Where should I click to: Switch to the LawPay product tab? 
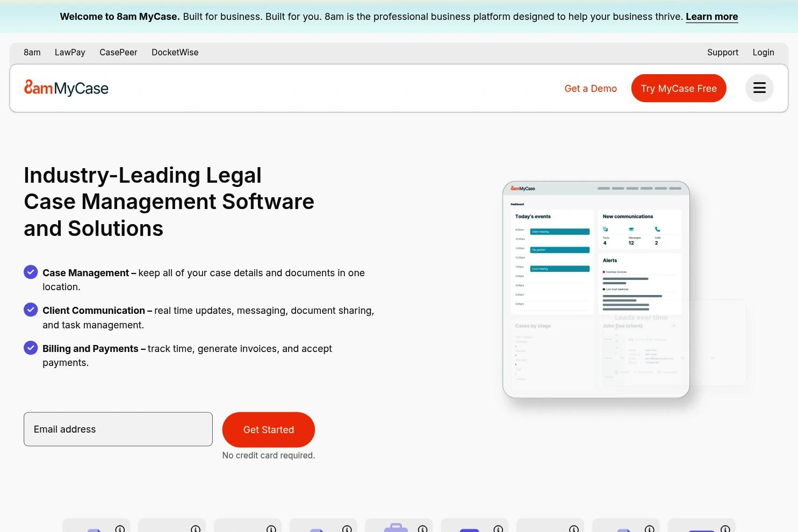point(70,52)
